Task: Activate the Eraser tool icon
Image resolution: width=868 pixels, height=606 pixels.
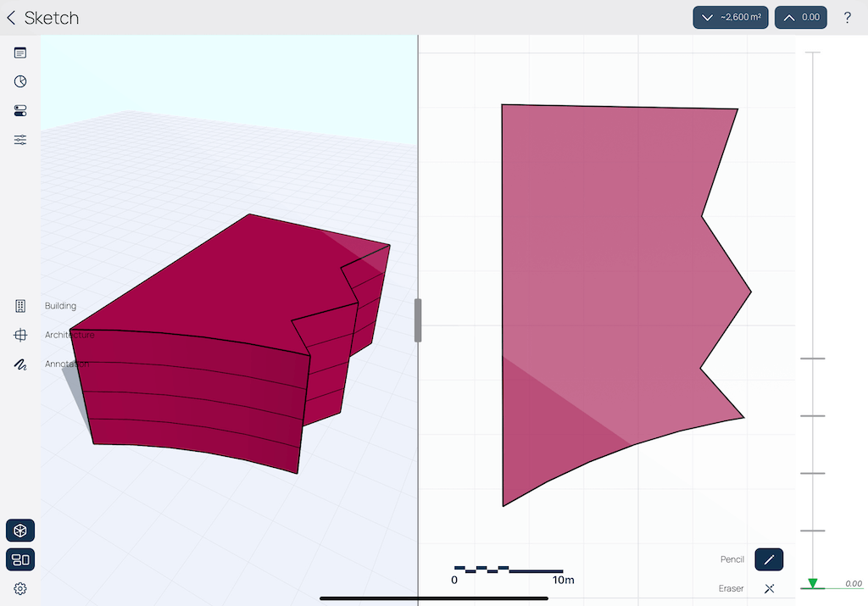Action: tap(769, 588)
